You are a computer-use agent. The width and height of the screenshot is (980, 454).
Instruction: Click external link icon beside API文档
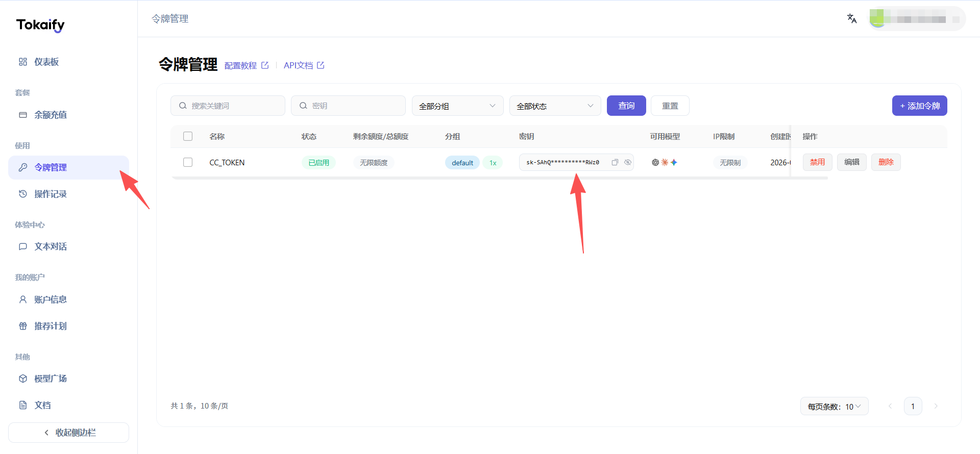[x=321, y=65]
